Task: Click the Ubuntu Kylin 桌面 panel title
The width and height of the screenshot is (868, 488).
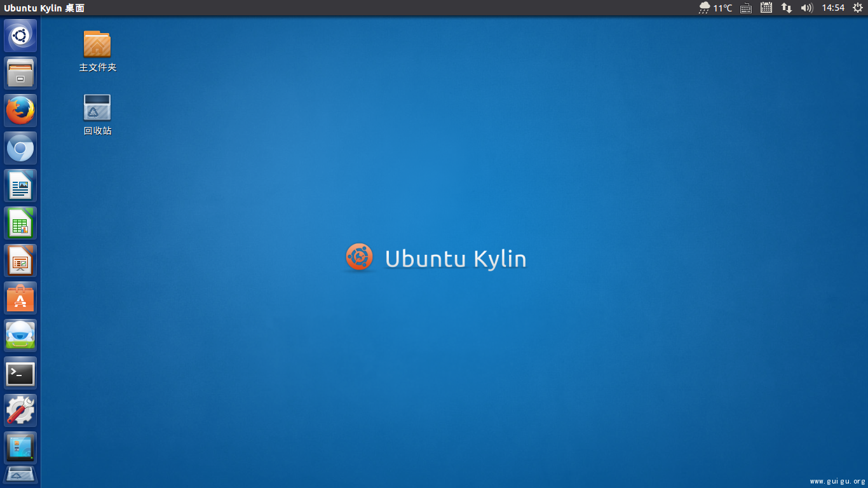Action: 44,8
